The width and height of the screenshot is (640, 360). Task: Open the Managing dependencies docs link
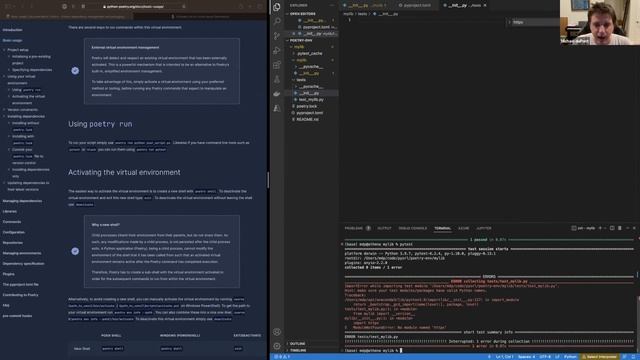pyautogui.click(x=22, y=201)
